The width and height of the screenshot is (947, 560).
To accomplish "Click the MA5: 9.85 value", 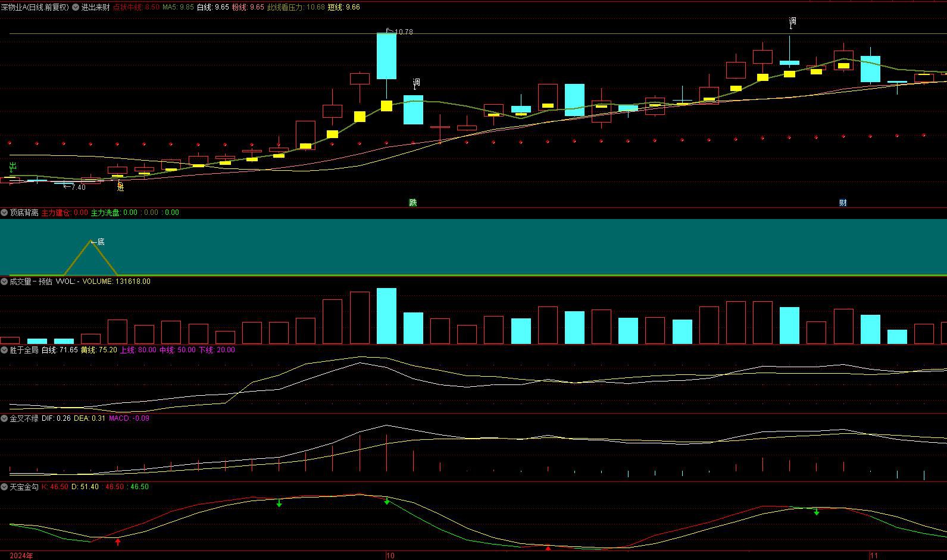I will tap(178, 7).
